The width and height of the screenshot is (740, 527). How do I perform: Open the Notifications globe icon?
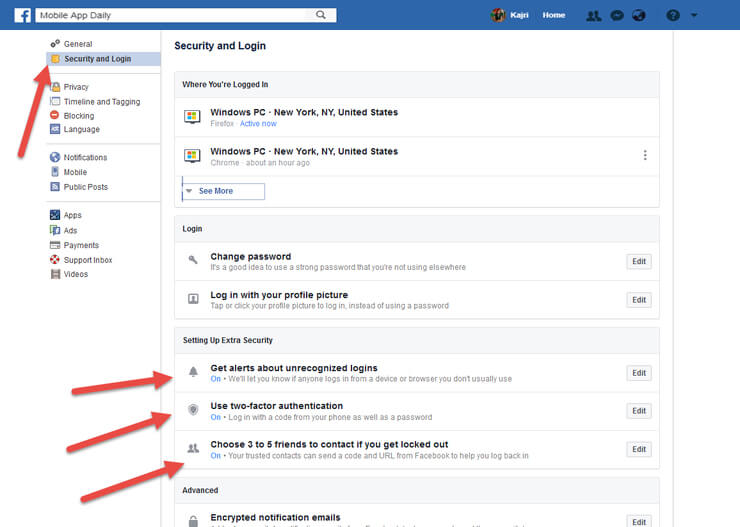tap(639, 16)
